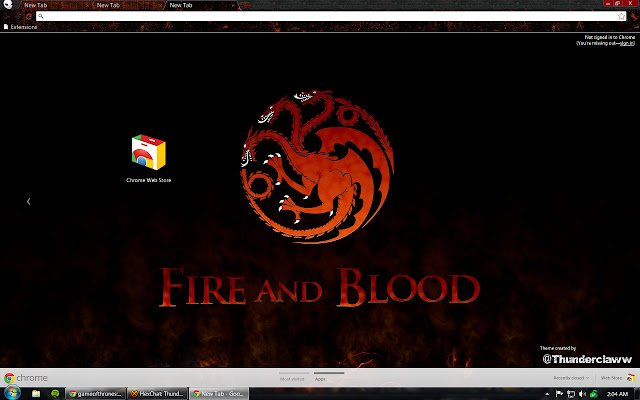This screenshot has height=400, width=640.
Task: Click the sign in link
Action: coord(627,43)
